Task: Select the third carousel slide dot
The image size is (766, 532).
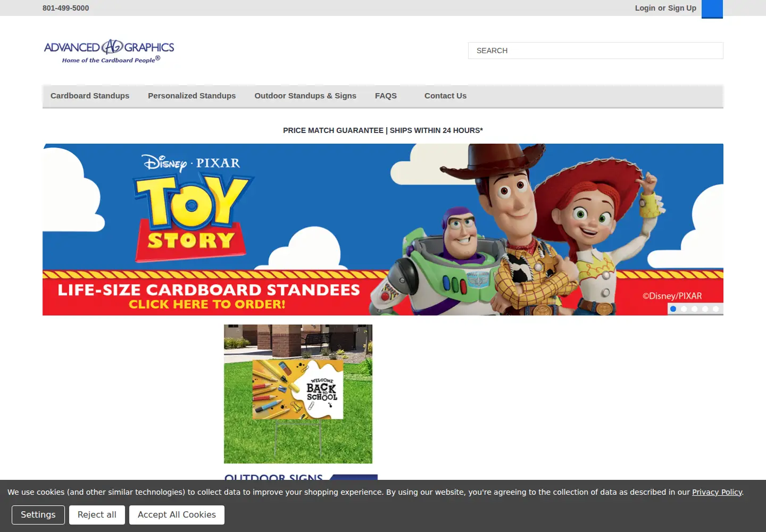Action: point(694,309)
